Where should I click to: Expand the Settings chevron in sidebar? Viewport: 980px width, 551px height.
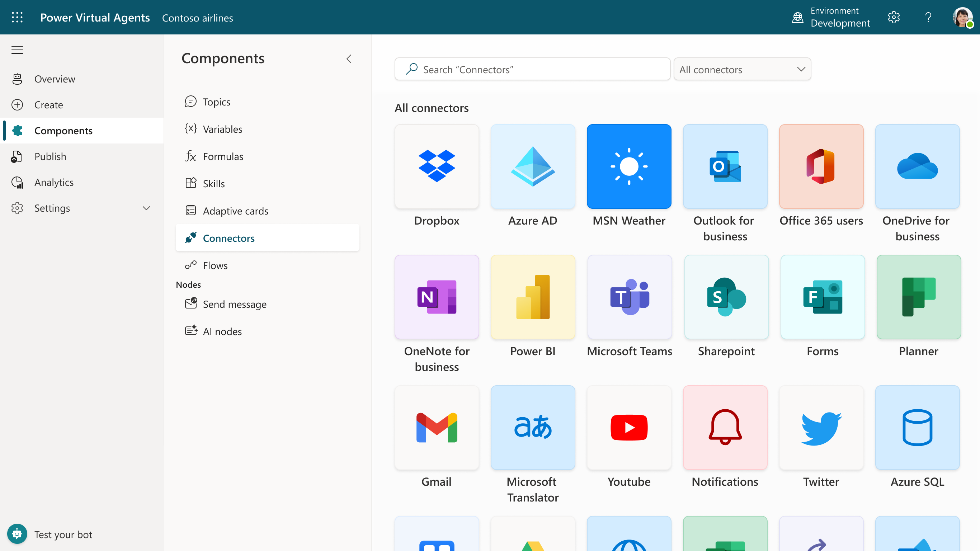[146, 208]
